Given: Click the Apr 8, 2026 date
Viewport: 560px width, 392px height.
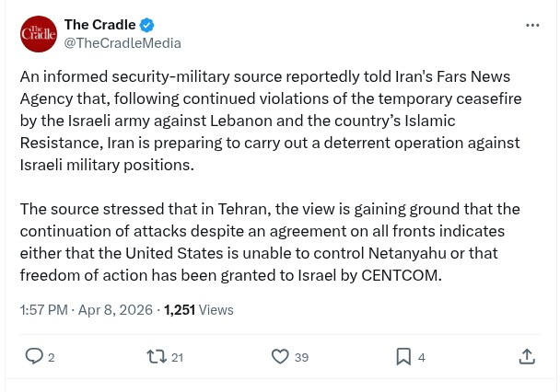Looking at the screenshot, I should 117,310.
